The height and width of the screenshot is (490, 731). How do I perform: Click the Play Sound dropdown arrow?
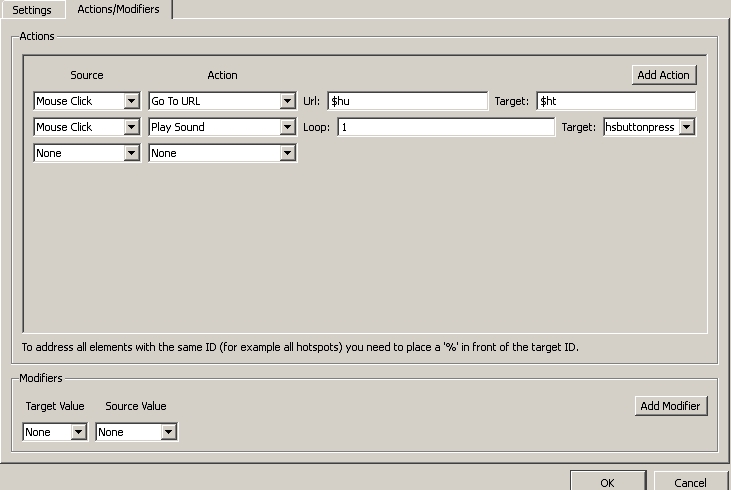[288, 127]
